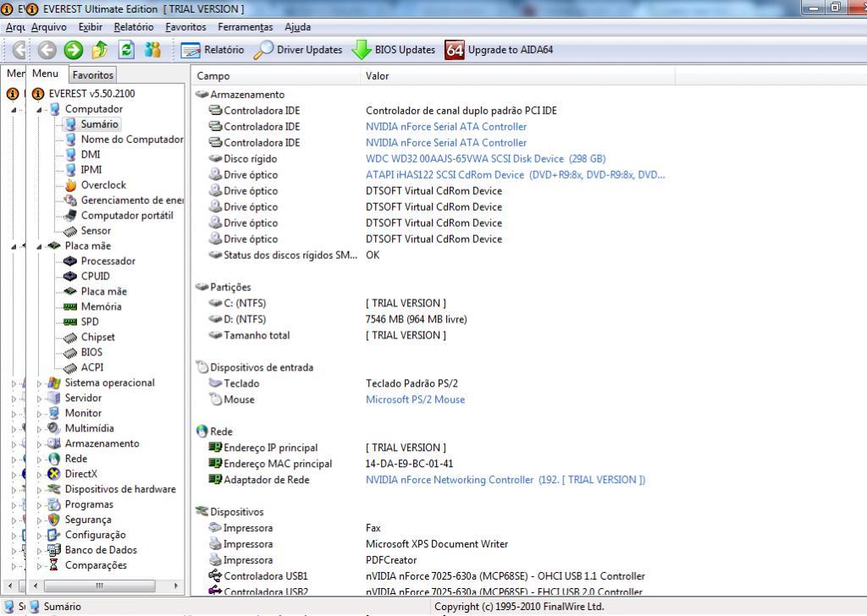The width and height of the screenshot is (867, 616).
Task: Click the Banco de Dados icon
Action: coord(53,550)
